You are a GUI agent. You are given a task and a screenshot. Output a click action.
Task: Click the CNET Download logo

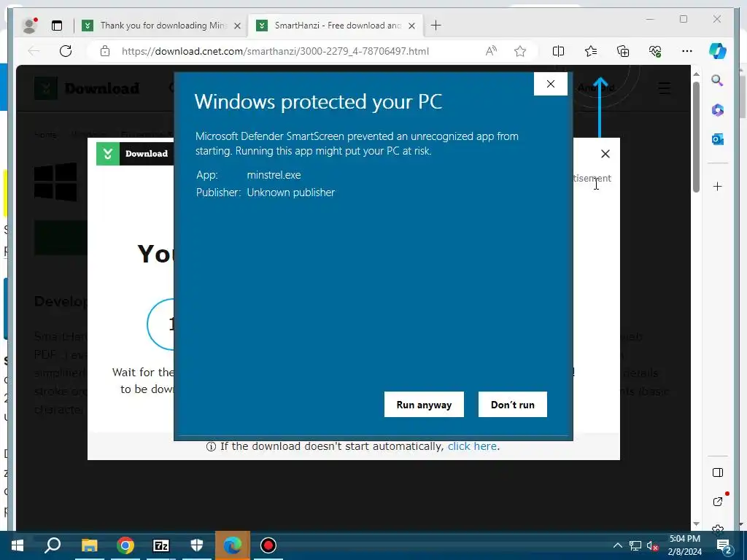pos(88,88)
